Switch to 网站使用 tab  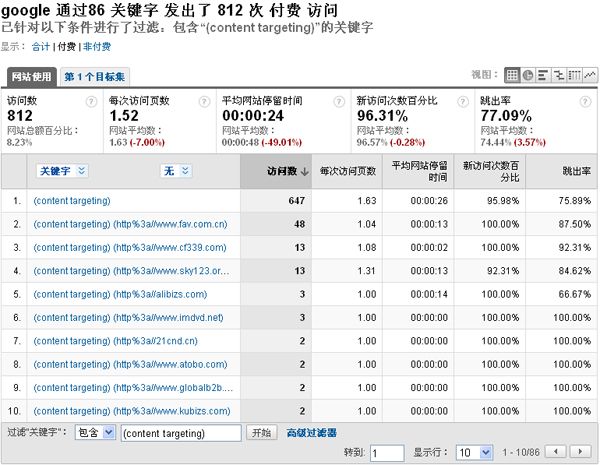[30, 77]
